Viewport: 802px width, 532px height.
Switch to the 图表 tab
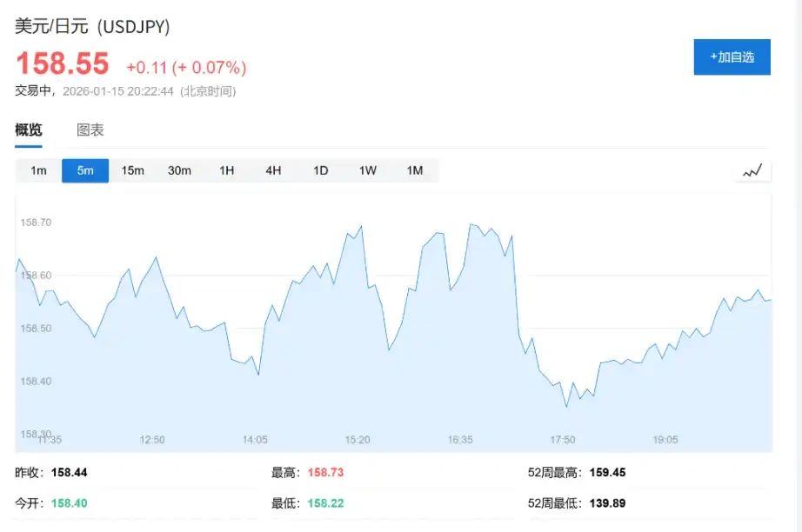tap(89, 130)
